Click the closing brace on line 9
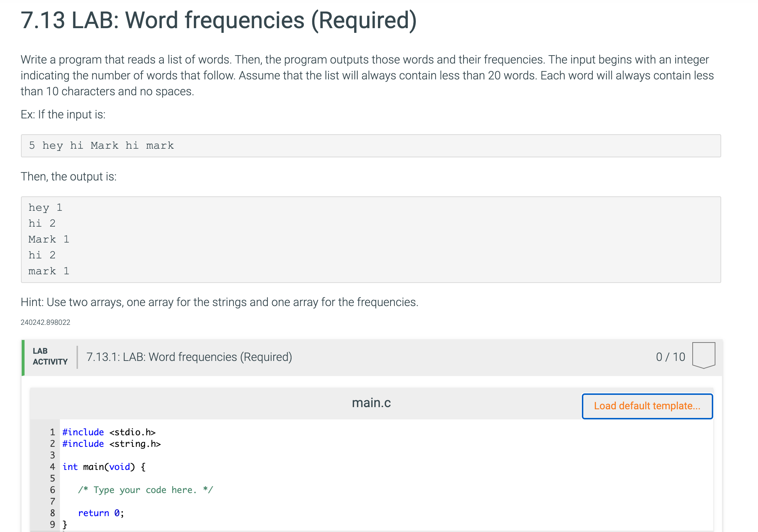This screenshot has height=532, width=758. [x=65, y=524]
